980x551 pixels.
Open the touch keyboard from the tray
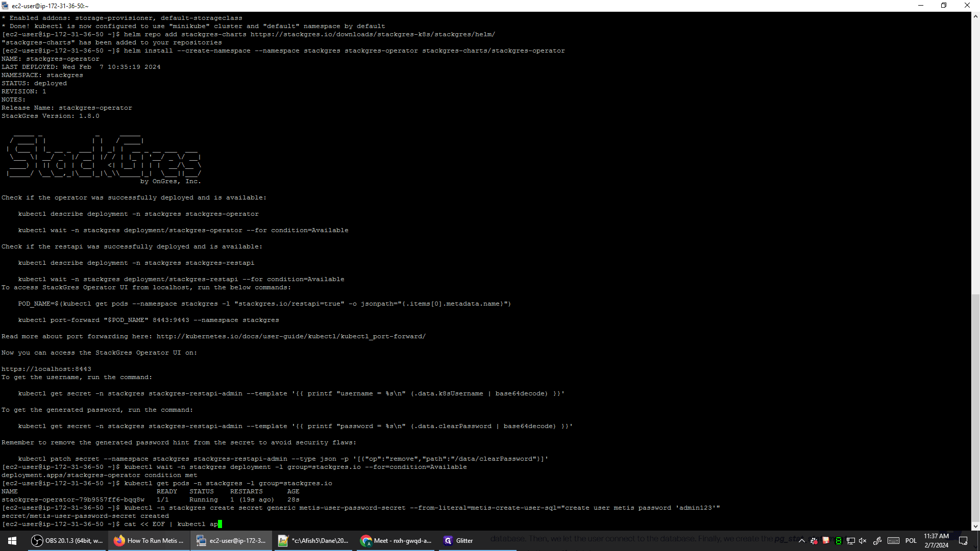coord(893,541)
